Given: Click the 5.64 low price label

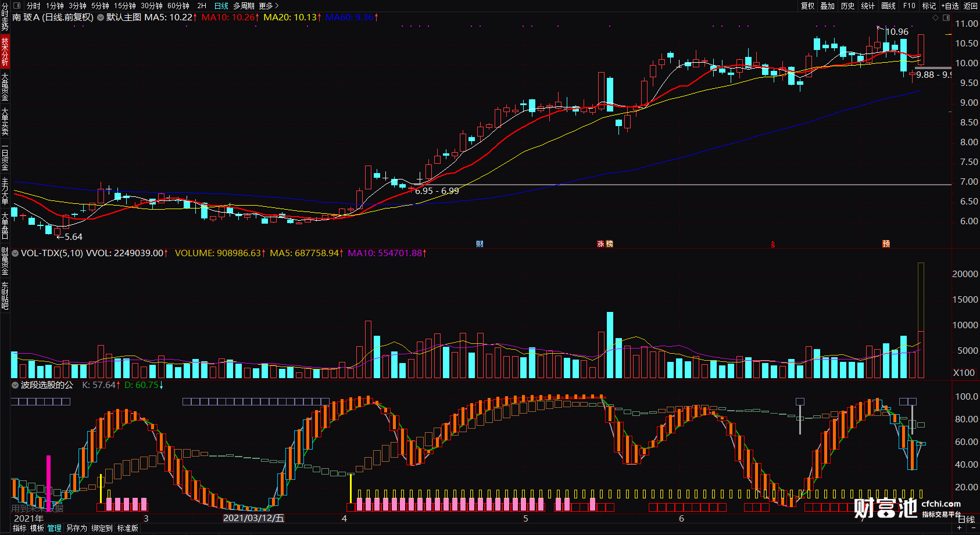Looking at the screenshot, I should (x=73, y=237).
